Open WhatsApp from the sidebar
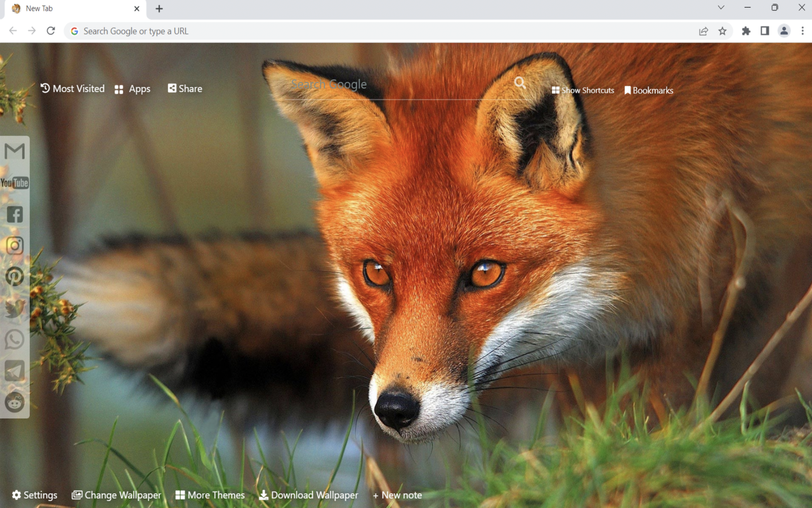 point(15,340)
